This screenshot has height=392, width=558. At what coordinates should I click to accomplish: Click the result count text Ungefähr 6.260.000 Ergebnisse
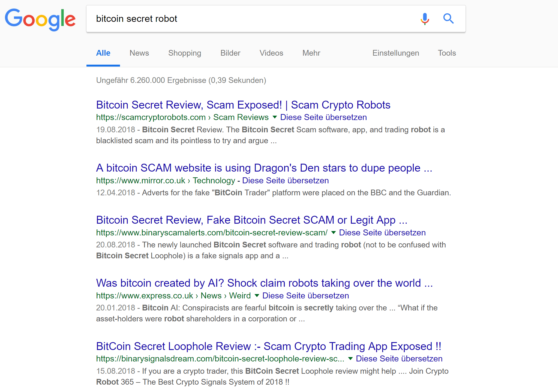181,80
